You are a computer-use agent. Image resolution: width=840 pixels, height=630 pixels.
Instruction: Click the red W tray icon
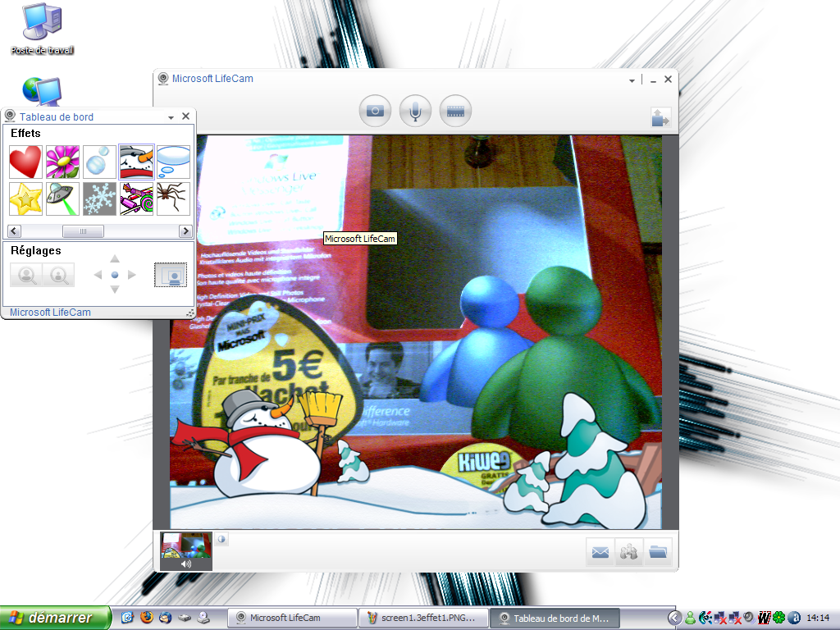pyautogui.click(x=764, y=619)
